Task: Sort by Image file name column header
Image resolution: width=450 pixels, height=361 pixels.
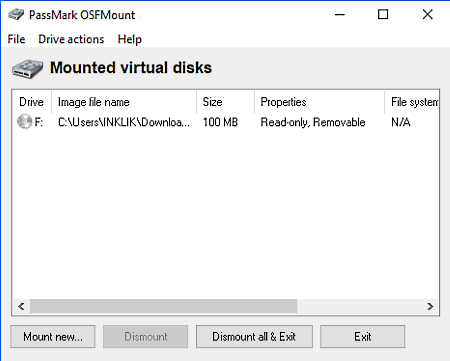Action: pos(124,102)
